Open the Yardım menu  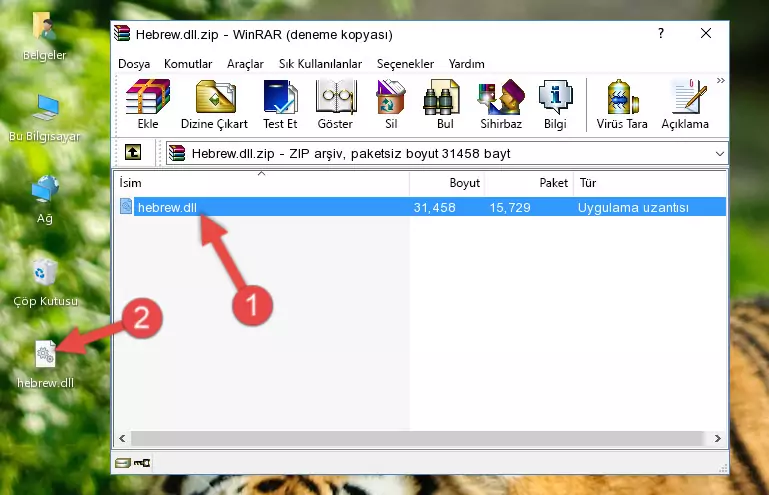click(466, 64)
